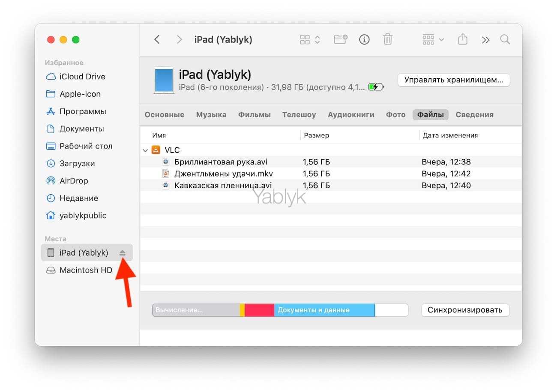Go back with the left arrow
This screenshot has width=557, height=392.
point(157,40)
